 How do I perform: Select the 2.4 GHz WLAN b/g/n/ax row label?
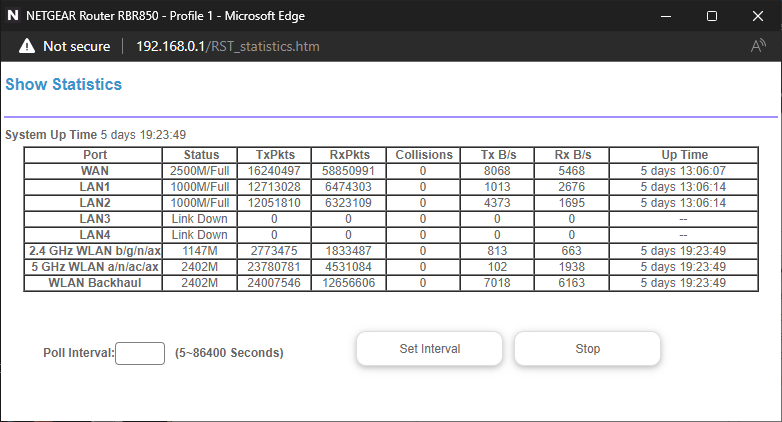(94, 251)
